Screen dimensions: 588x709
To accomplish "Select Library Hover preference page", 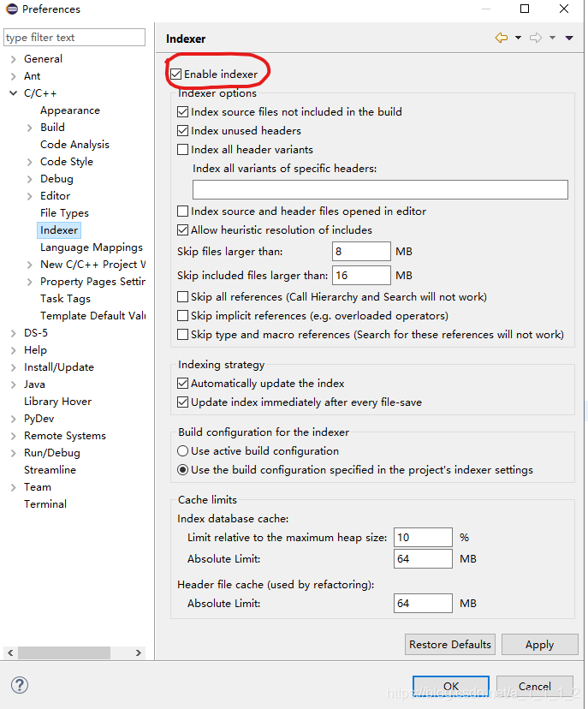I will point(57,402).
